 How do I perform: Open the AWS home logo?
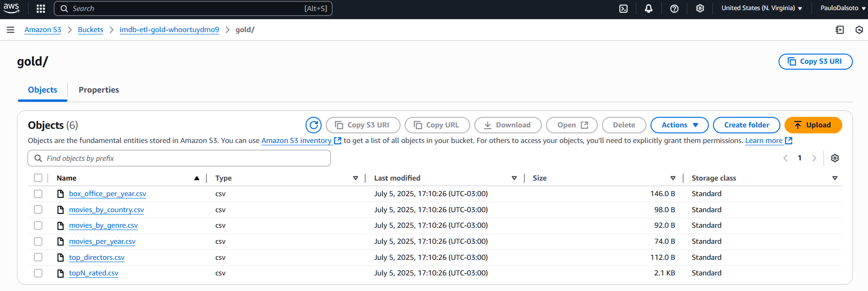(11, 8)
